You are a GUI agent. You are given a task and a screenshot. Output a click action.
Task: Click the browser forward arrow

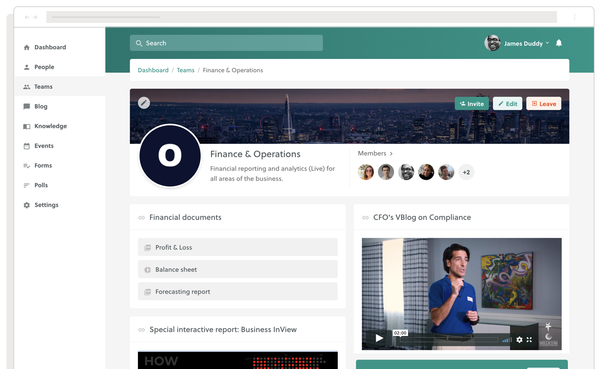(35, 17)
